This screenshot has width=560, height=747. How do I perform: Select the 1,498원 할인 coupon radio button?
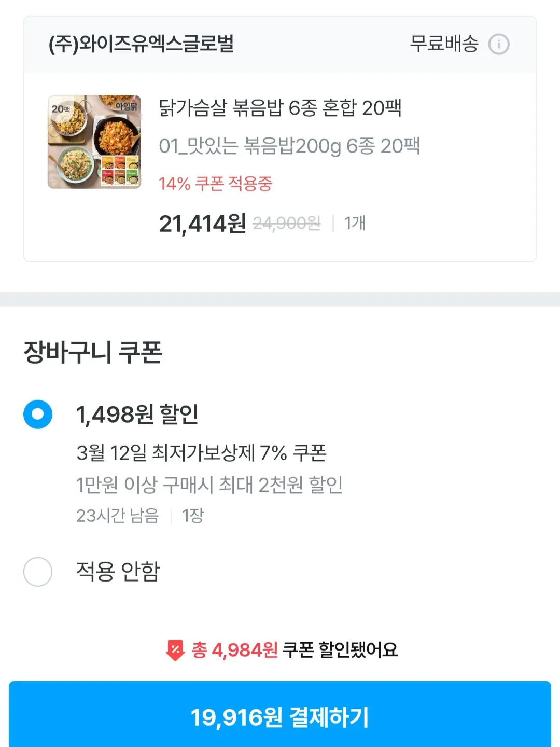click(38, 414)
